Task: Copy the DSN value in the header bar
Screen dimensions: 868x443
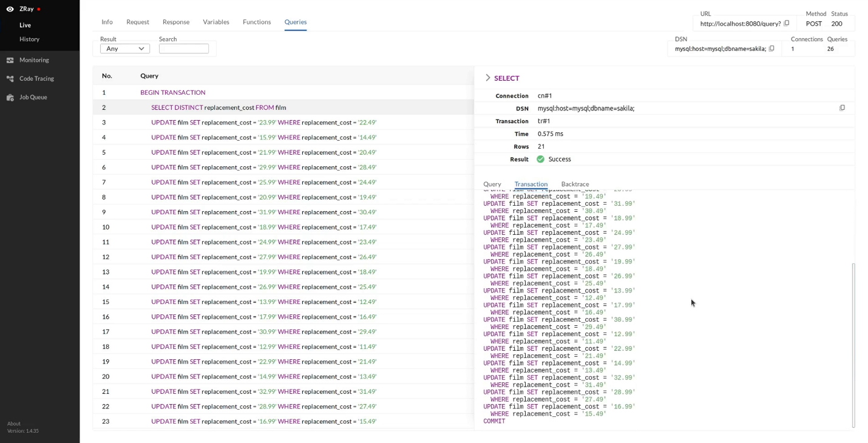Action: pos(771,48)
